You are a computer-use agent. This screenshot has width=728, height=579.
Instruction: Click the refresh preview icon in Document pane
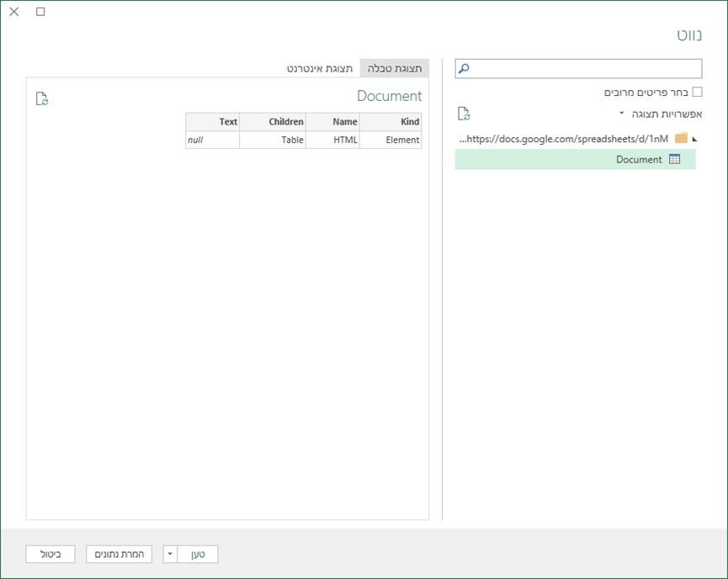click(x=42, y=98)
